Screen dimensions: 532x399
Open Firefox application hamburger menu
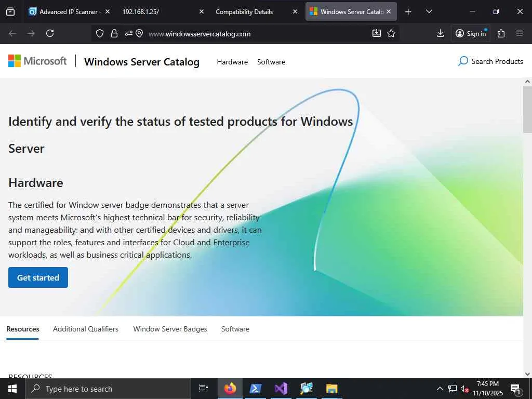(x=520, y=33)
